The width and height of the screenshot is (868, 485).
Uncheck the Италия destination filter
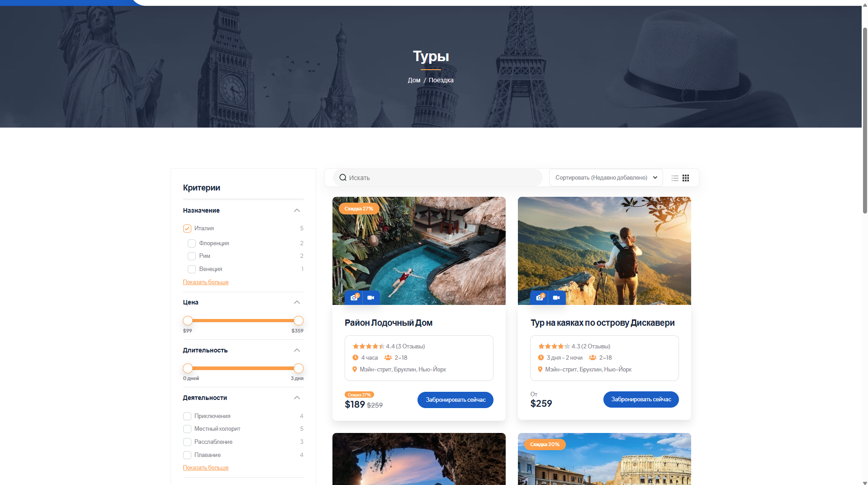(187, 228)
